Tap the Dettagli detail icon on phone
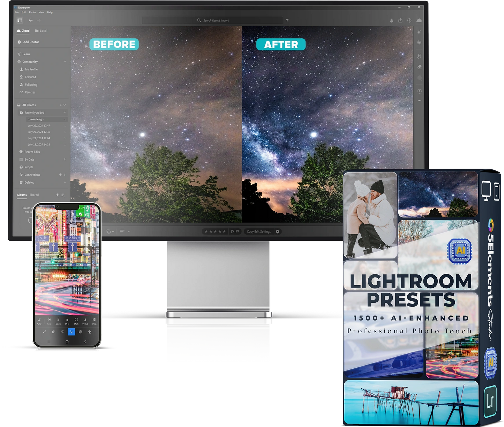 pos(85,321)
